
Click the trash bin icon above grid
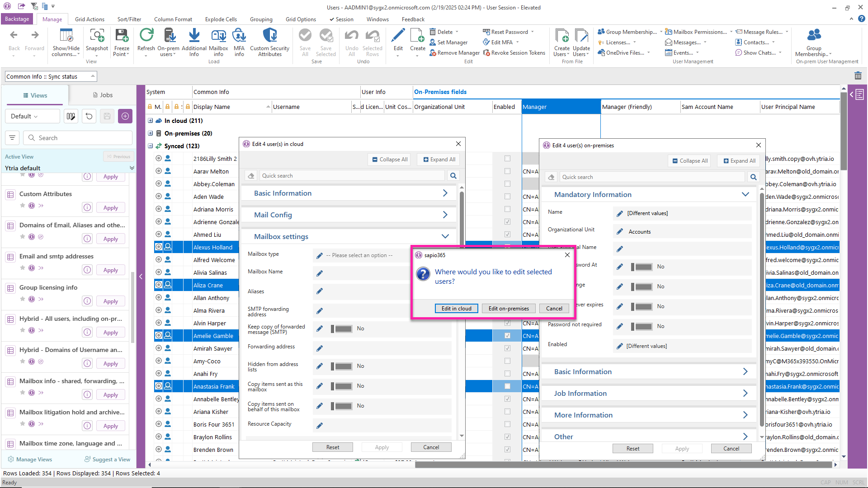point(858,76)
